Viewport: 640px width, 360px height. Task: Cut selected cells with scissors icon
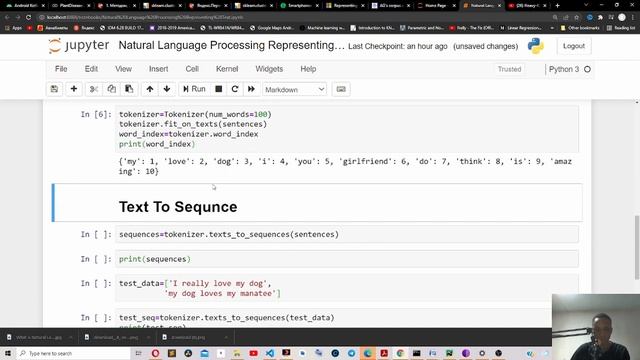click(x=94, y=89)
